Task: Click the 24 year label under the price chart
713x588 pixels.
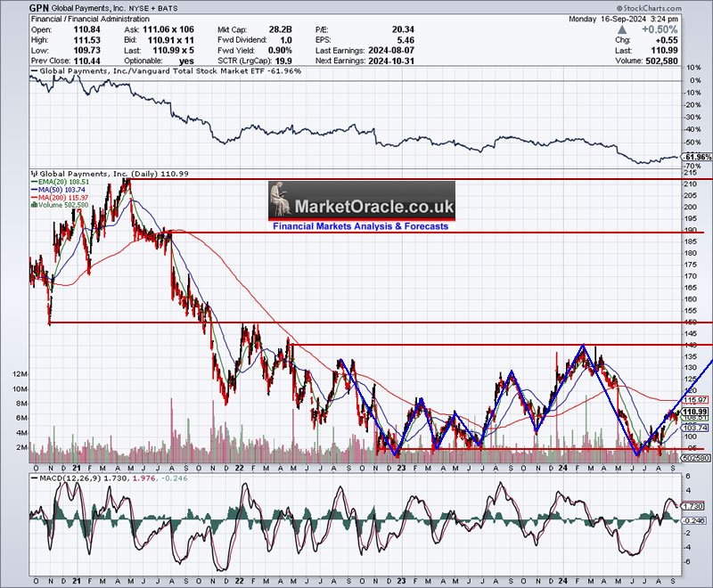Action: click(x=563, y=468)
